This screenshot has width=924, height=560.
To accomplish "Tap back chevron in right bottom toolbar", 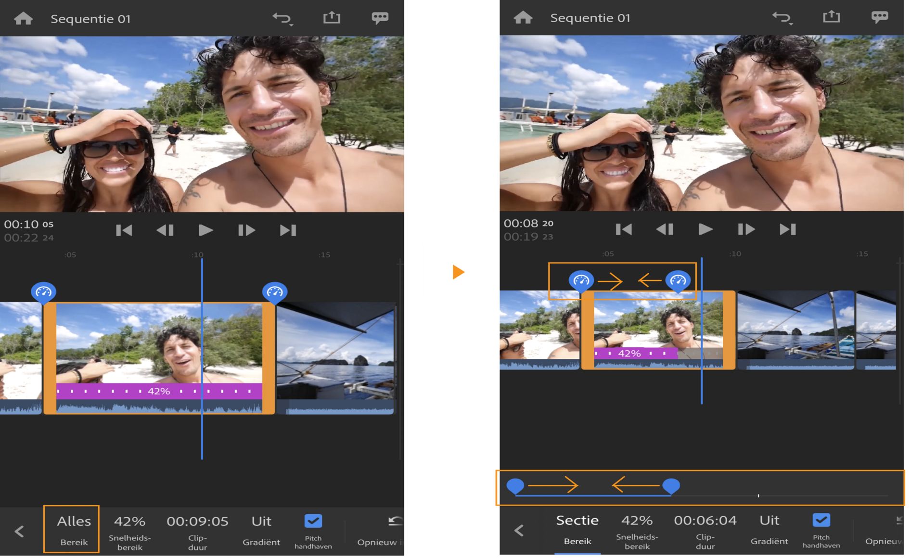I will point(519,531).
